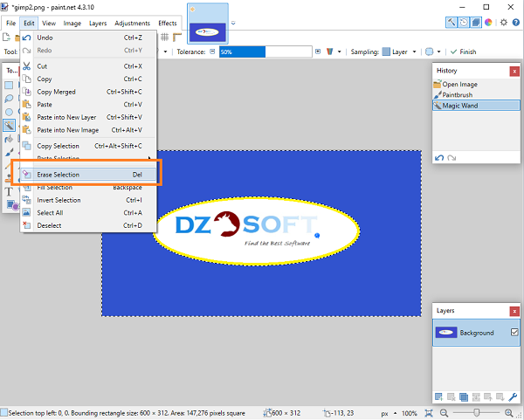Choose Erase Selection from Edit menu

(x=88, y=175)
